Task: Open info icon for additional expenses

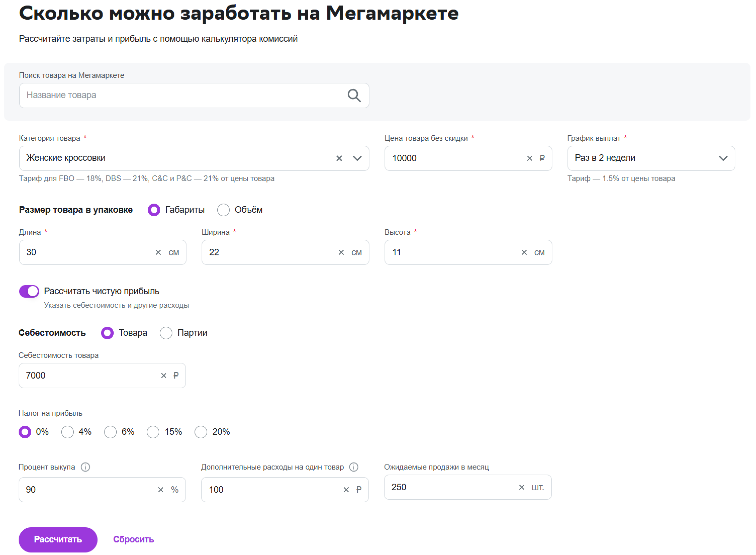Action: pyautogui.click(x=354, y=467)
